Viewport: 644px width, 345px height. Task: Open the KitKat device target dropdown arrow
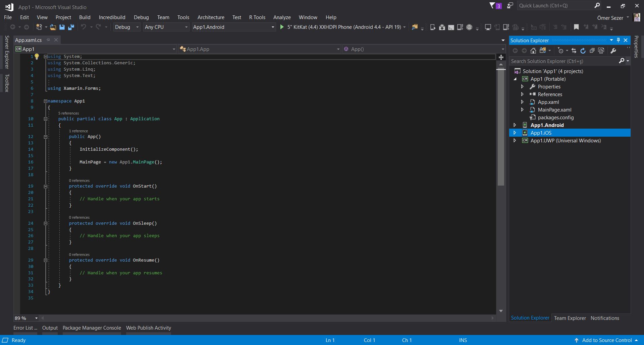point(405,27)
